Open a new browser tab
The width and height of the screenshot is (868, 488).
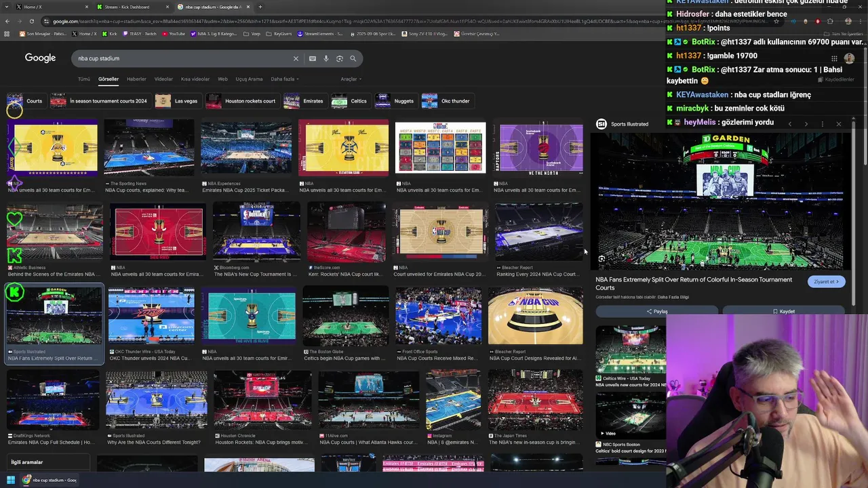tap(260, 7)
